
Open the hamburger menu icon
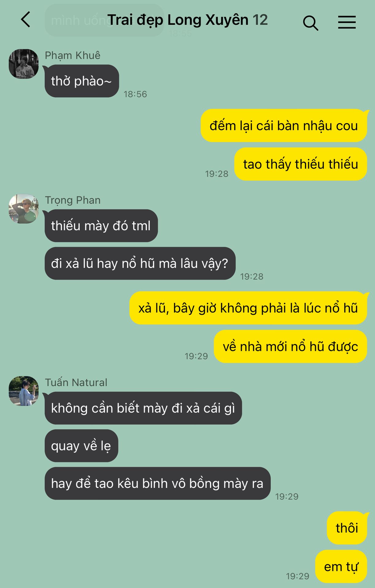(347, 22)
